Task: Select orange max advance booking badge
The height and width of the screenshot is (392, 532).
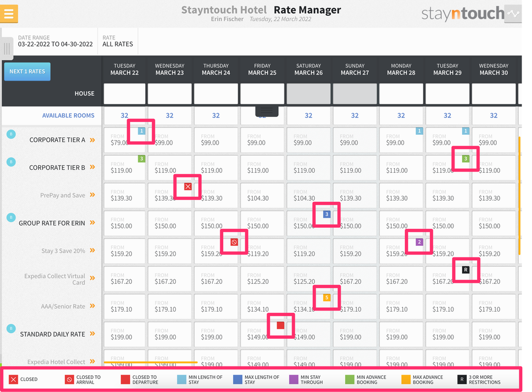Action: coord(327,298)
